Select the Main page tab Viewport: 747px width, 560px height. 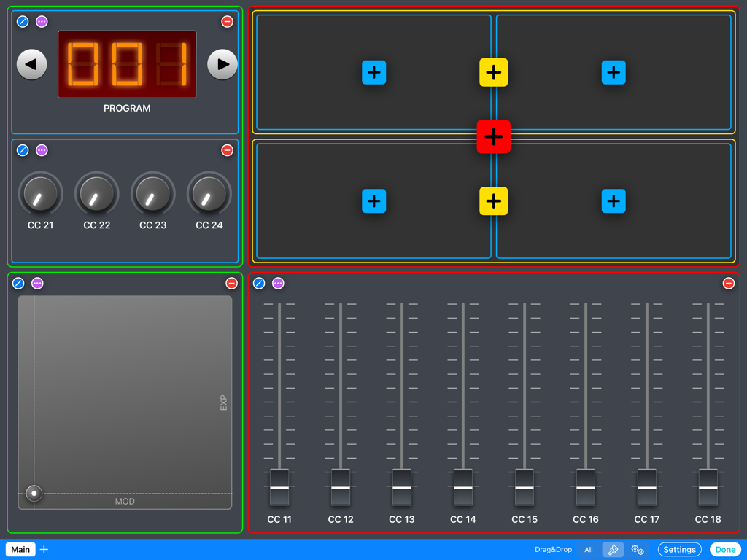click(x=20, y=549)
